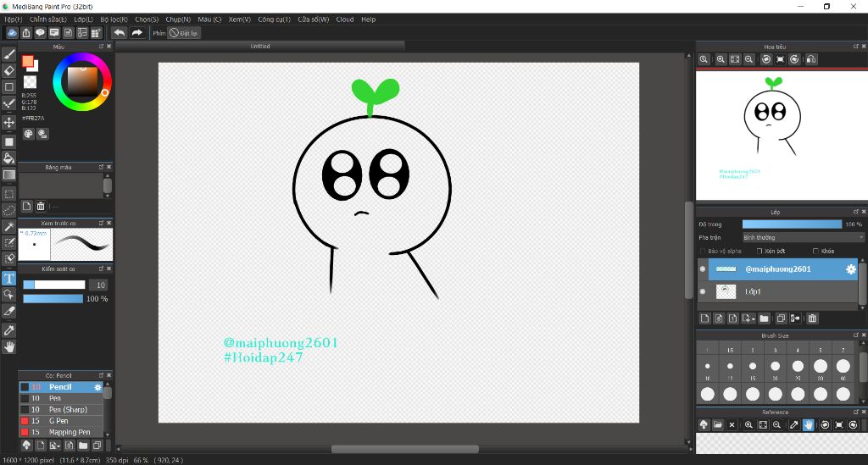The image size is (868, 465).
Task: Select the Pen brush
Action: point(61,398)
